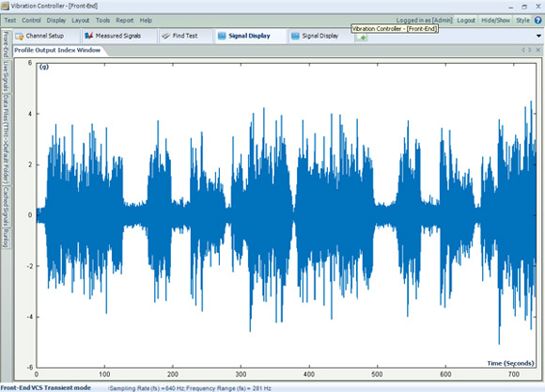Click the Find Test tab icon
This screenshot has height=392, width=545.
point(166,36)
